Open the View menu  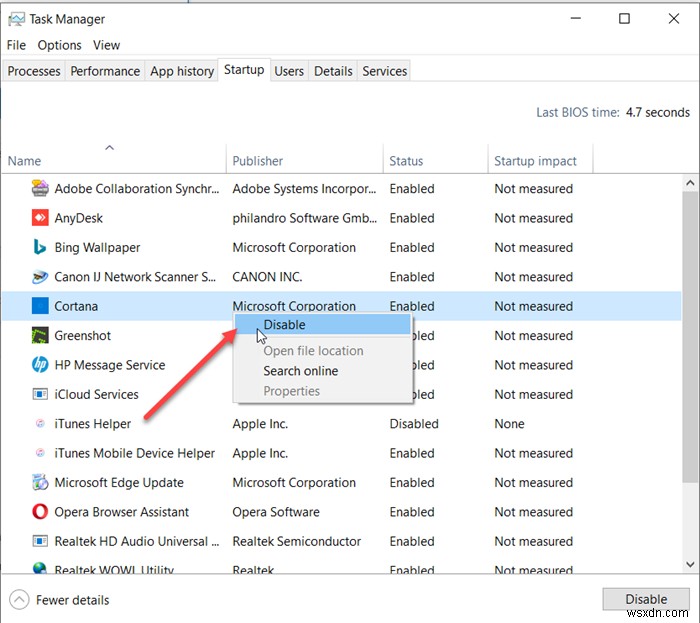click(x=106, y=45)
